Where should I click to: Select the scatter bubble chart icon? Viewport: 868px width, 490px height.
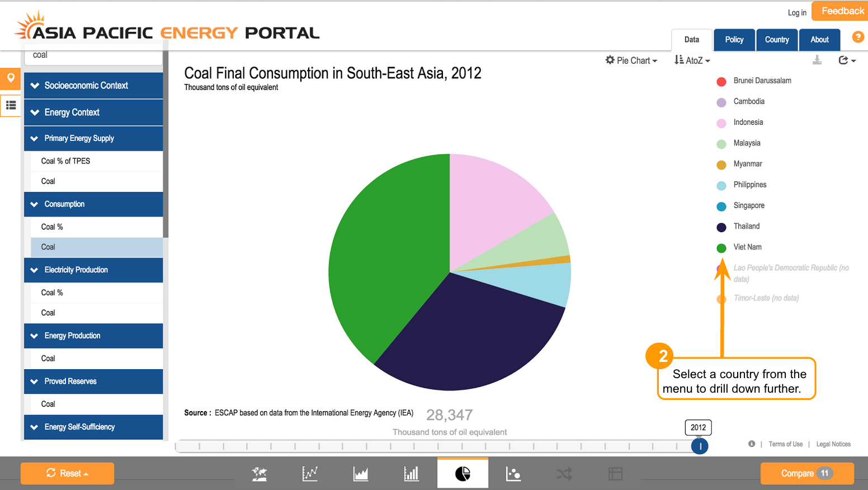[x=513, y=474]
